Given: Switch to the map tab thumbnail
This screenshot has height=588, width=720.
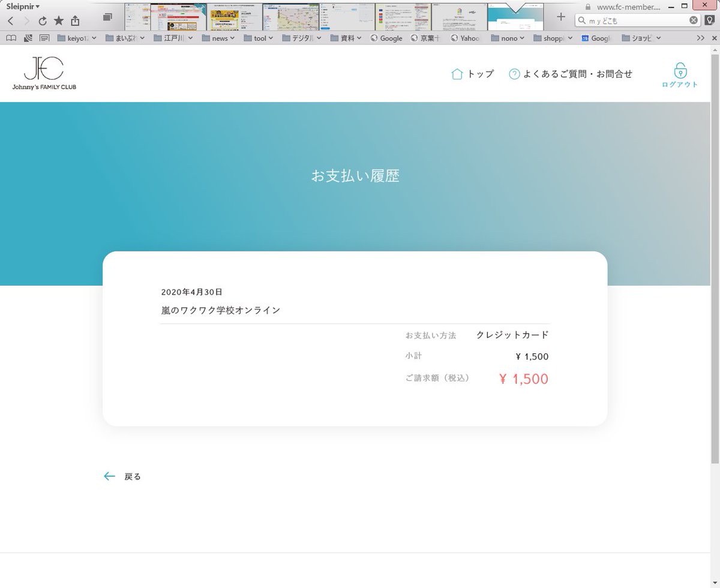Looking at the screenshot, I should [291, 17].
